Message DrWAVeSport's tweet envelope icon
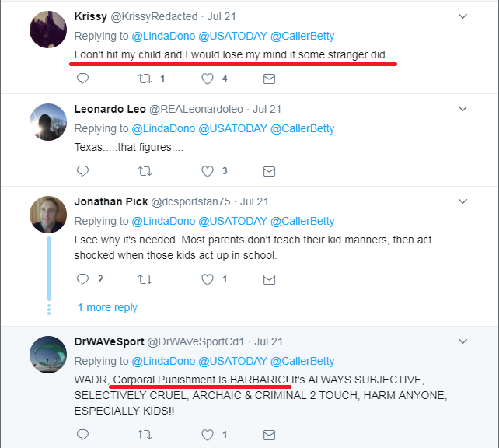This screenshot has height=448, width=499. [x=269, y=434]
